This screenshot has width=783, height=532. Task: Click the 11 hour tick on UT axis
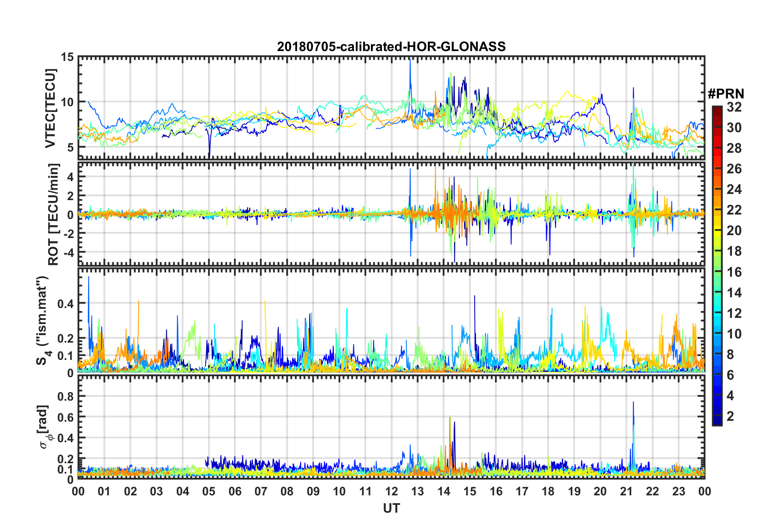365,491
